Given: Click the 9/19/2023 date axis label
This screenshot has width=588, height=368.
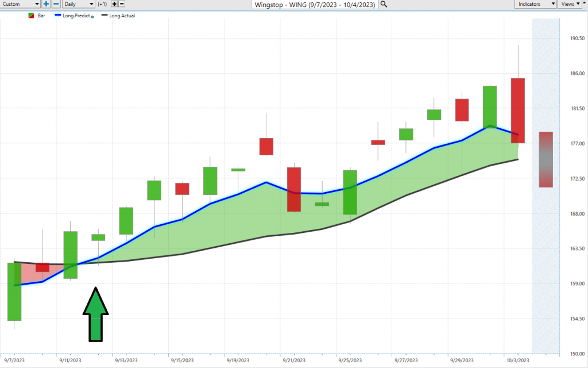Looking at the screenshot, I should [x=238, y=361].
